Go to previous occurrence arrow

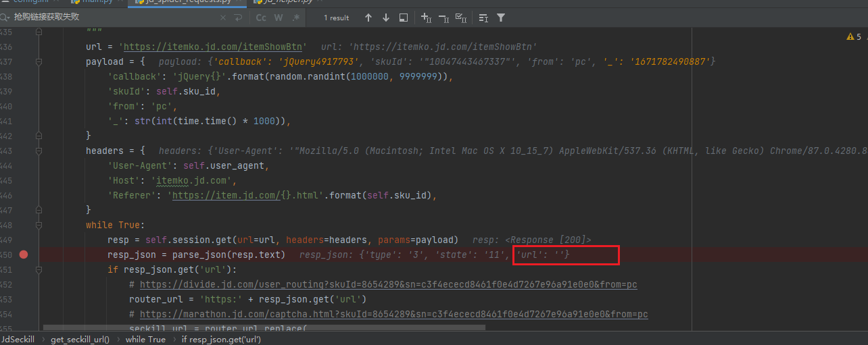368,18
